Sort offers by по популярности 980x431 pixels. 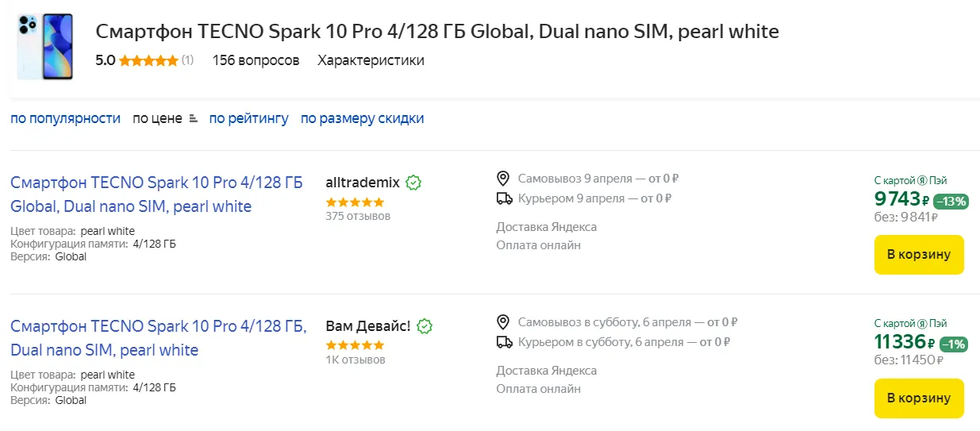coord(65,118)
